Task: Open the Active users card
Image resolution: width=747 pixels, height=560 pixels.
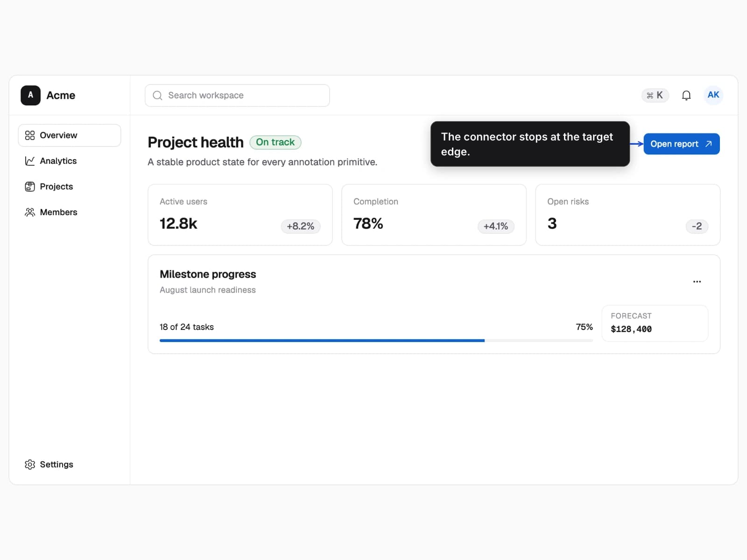Action: 240,215
